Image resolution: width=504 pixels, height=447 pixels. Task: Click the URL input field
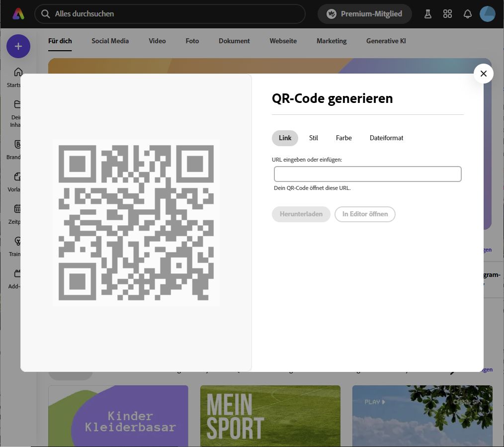pos(368,174)
